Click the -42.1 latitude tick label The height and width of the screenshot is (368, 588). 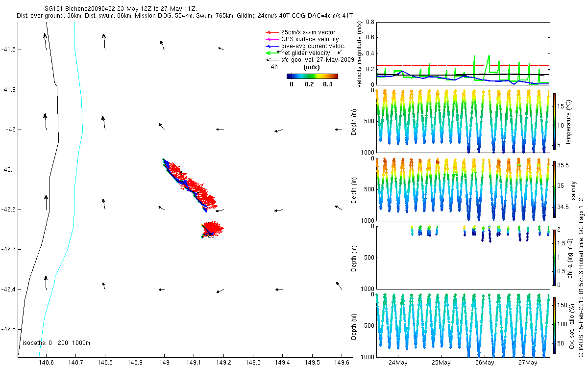coord(9,170)
